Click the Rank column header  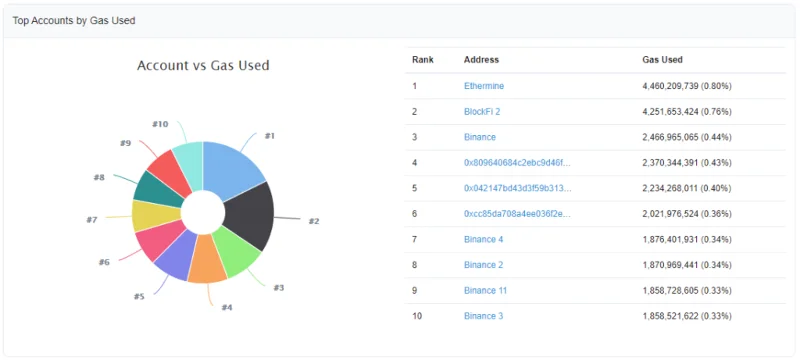tap(423, 60)
